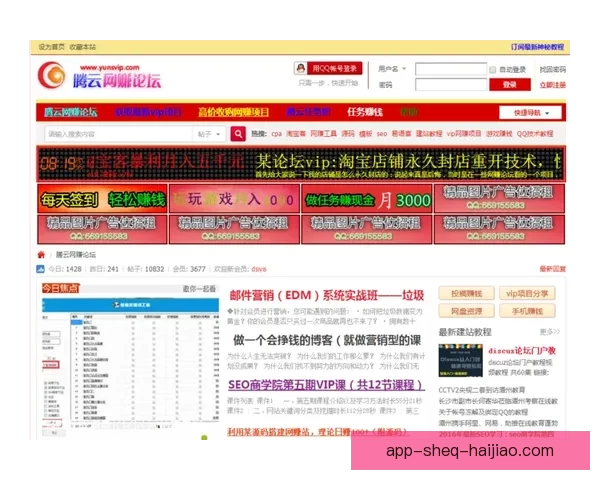Image resolution: width=600 pixels, height=480 pixels.
Task: Open the CCTV2央视二套 article link
Action: point(482,390)
